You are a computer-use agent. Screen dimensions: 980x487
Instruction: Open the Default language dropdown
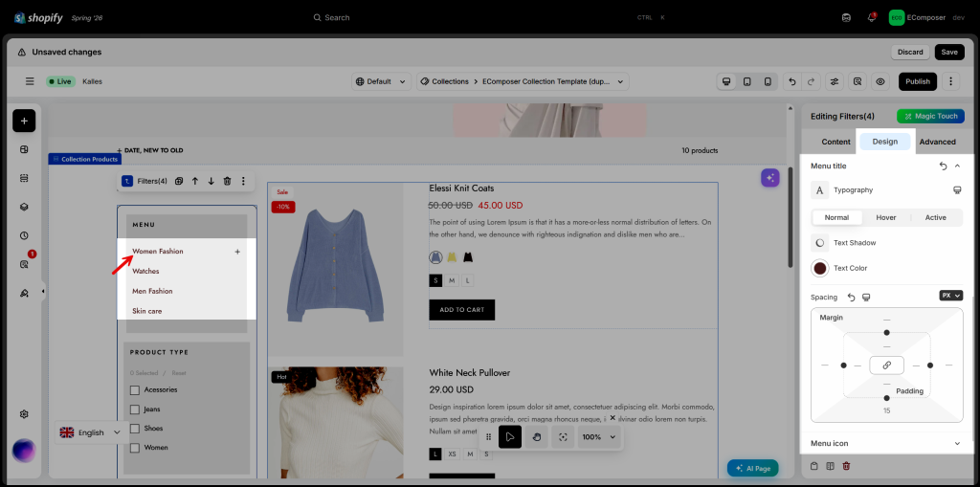click(382, 81)
